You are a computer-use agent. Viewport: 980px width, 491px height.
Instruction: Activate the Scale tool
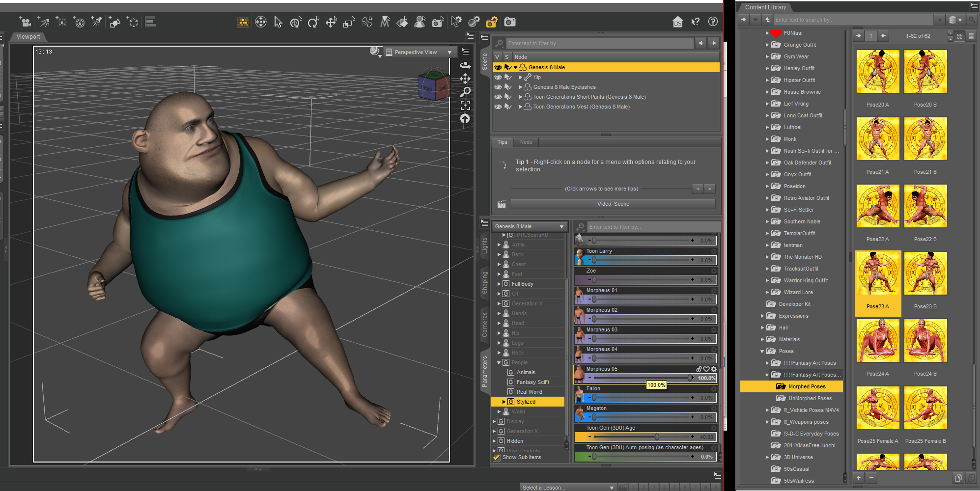coord(349,22)
